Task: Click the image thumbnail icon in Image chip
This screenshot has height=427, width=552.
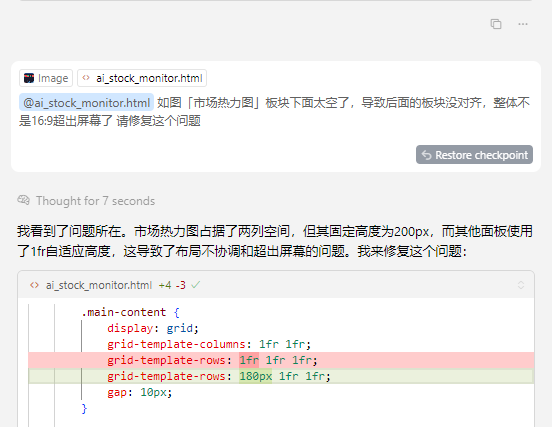Action: [x=29, y=78]
